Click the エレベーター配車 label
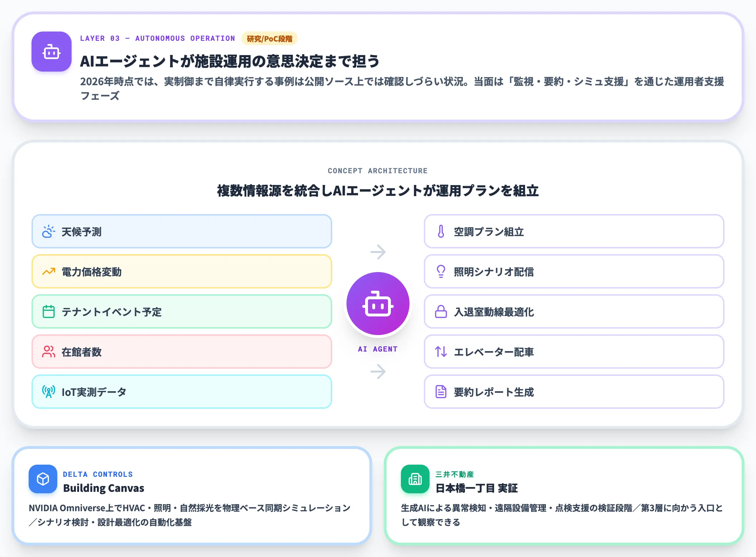The image size is (756, 557). [494, 352]
